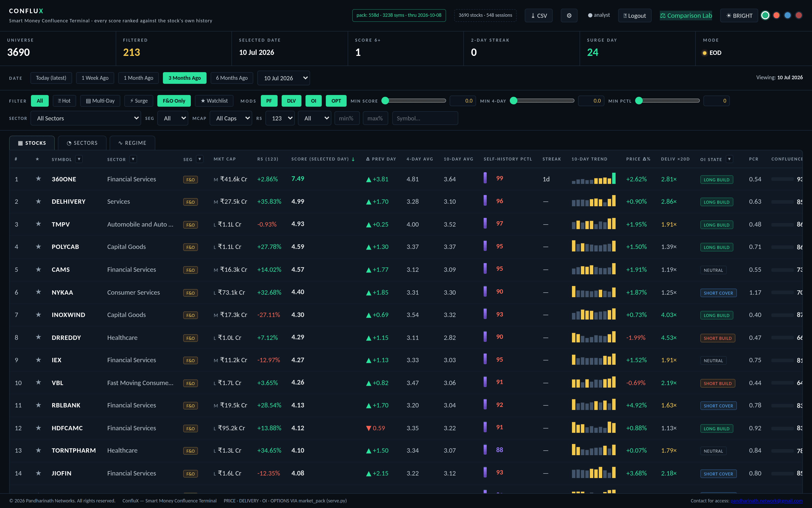
Task: Pick the orange theme color swatch
Action: tap(776, 15)
